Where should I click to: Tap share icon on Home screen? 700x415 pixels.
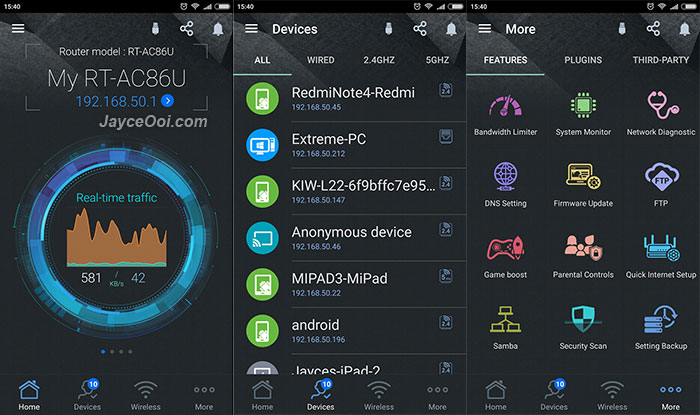(x=187, y=29)
